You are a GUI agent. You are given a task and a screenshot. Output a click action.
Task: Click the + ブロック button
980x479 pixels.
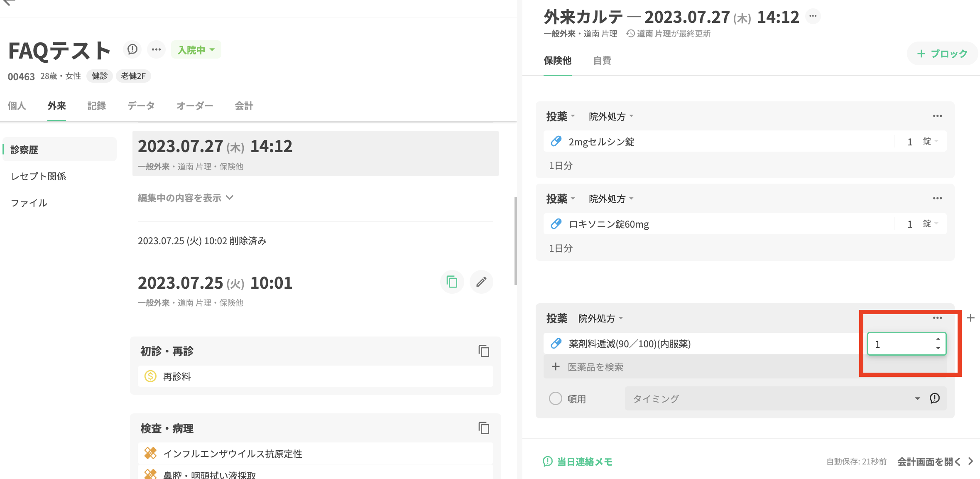[x=942, y=54]
